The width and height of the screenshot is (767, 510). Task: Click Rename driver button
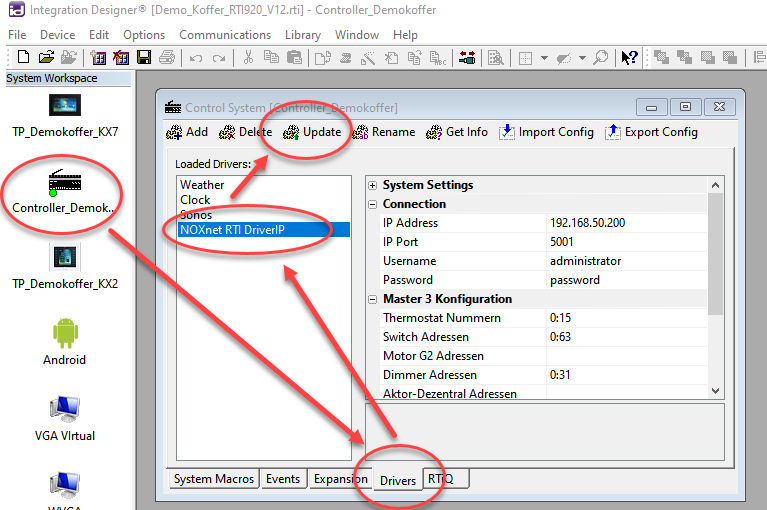point(384,132)
